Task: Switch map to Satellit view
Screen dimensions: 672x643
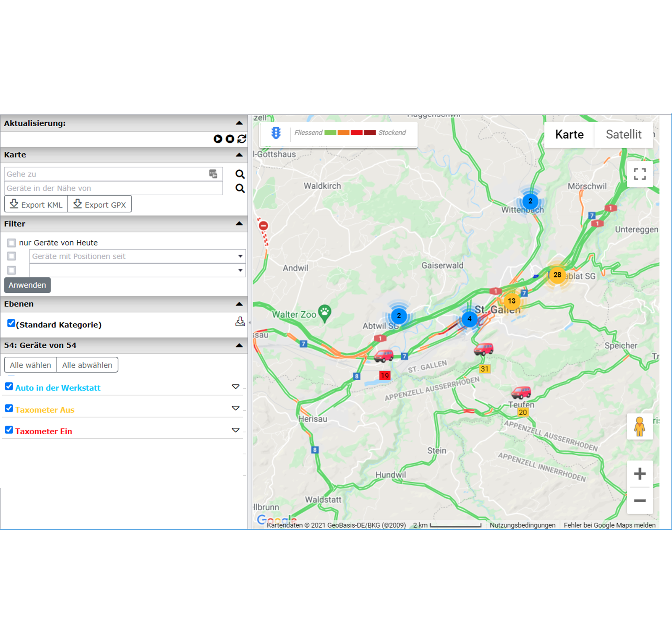Action: pyautogui.click(x=624, y=135)
